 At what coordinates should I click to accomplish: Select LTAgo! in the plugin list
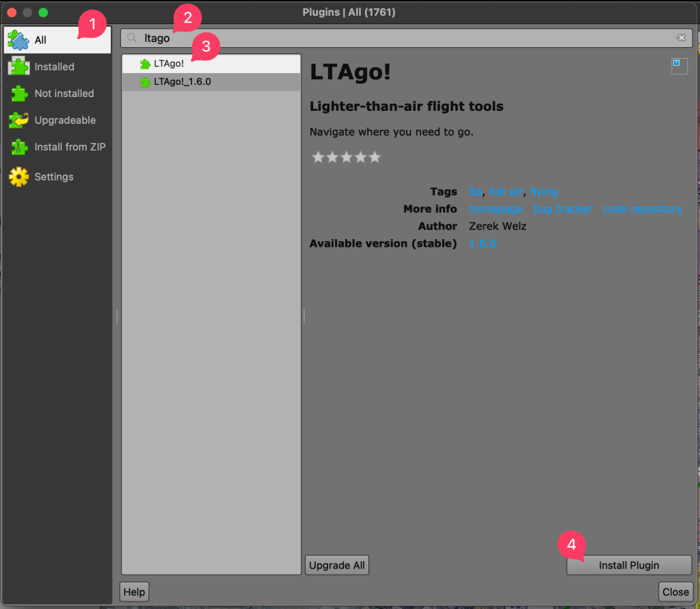pos(169,64)
